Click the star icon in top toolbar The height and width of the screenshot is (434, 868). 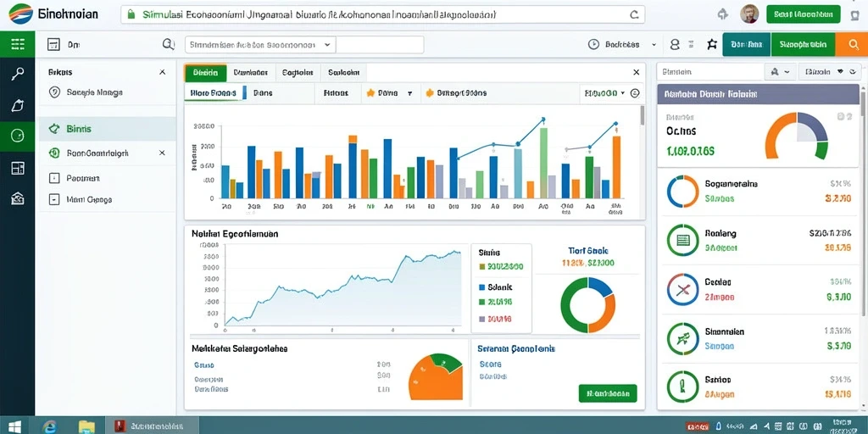tap(712, 45)
